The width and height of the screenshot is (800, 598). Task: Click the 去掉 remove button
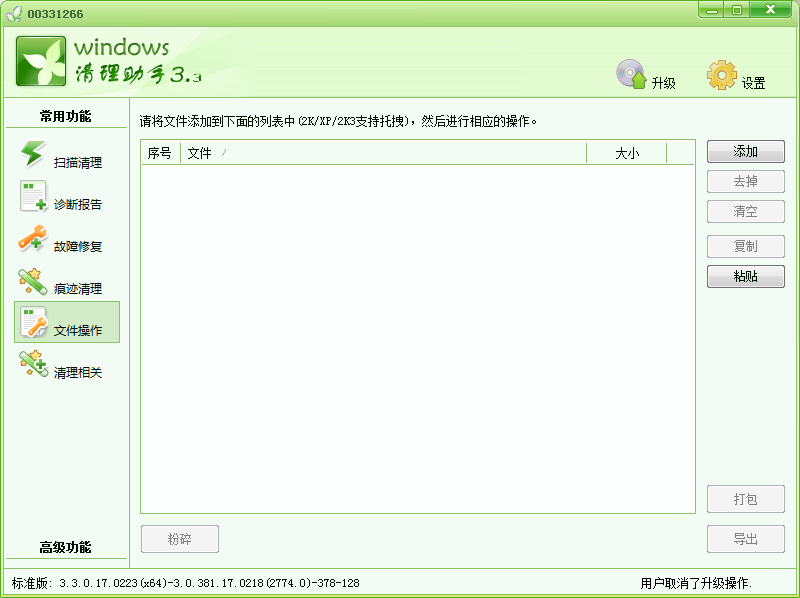[745, 182]
